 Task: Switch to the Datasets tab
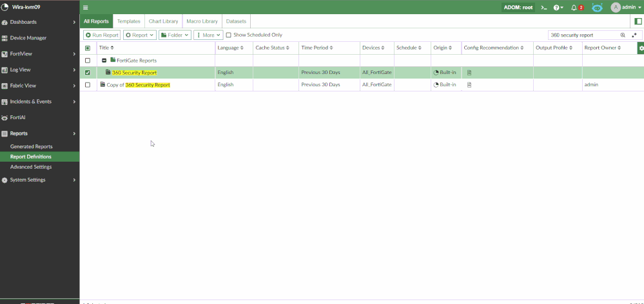point(236,21)
